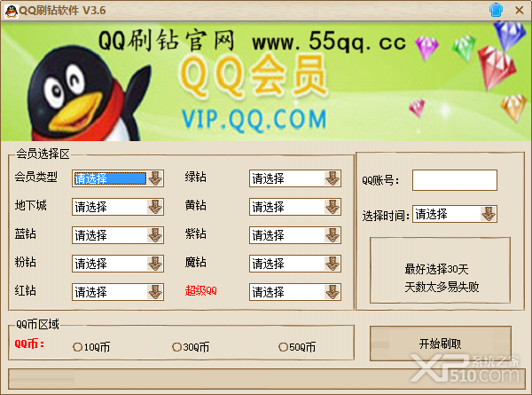Expand the 绿钻 dropdown arrow
The height and width of the screenshot is (395, 532).
click(x=332, y=178)
